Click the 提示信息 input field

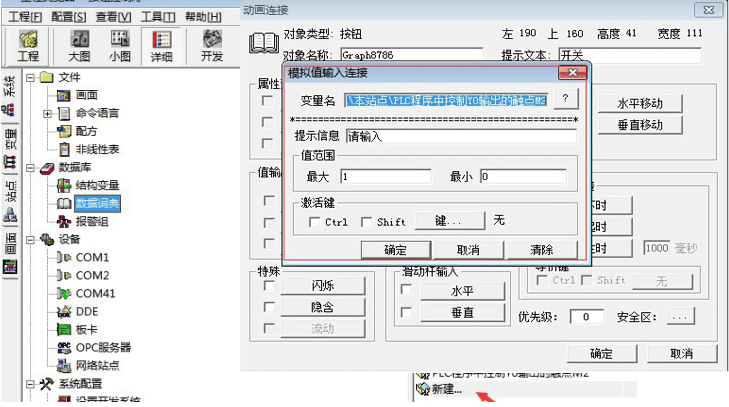pos(461,137)
